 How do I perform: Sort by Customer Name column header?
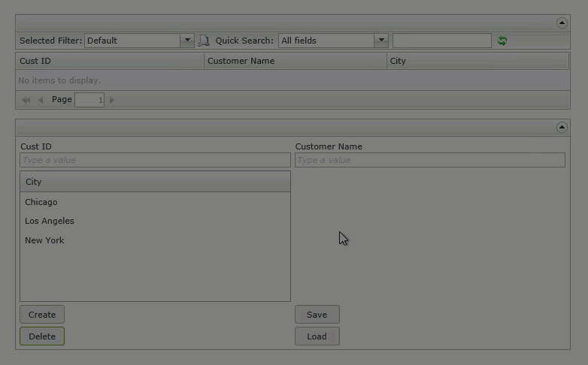296,61
